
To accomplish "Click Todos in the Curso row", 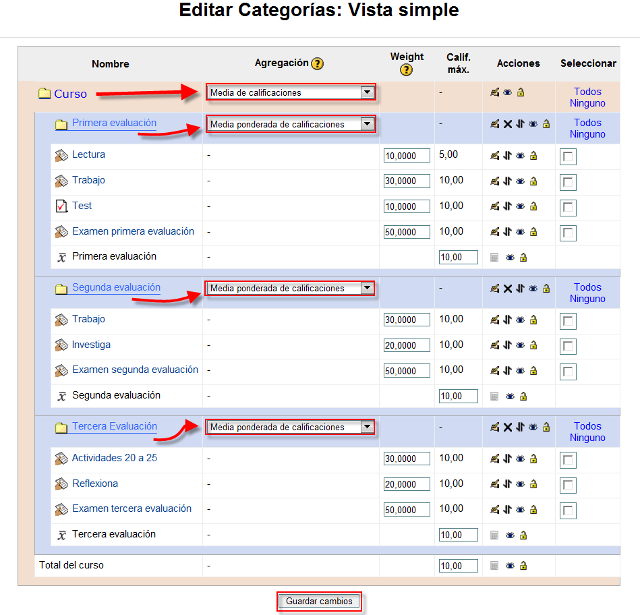I will tap(587, 92).
